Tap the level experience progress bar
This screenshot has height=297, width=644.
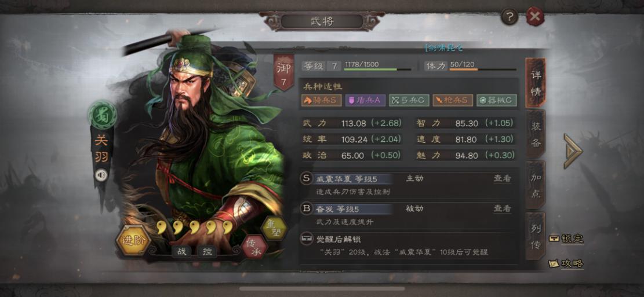point(377,69)
